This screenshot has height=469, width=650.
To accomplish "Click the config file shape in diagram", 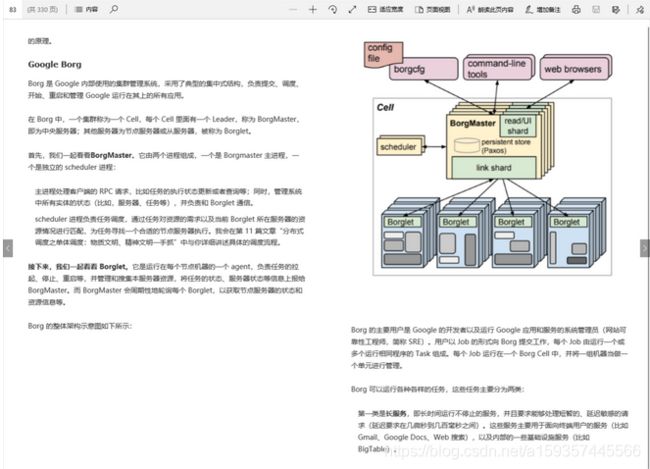I will click(383, 53).
